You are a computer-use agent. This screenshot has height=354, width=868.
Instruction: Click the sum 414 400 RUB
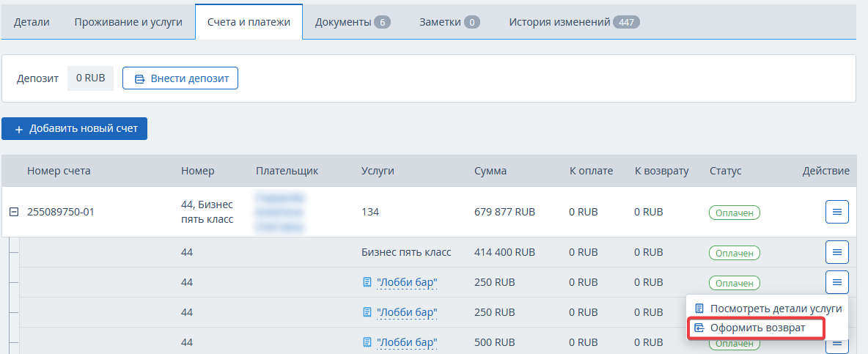tap(505, 252)
